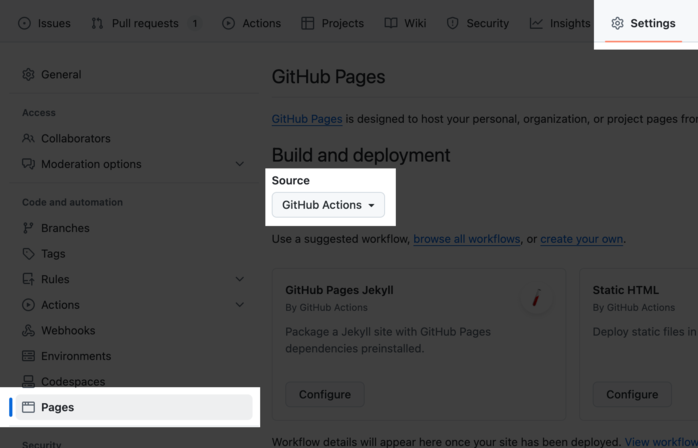Viewport: 698px width, 448px height.
Task: Open Collaborators in sidebar
Action: click(134, 138)
